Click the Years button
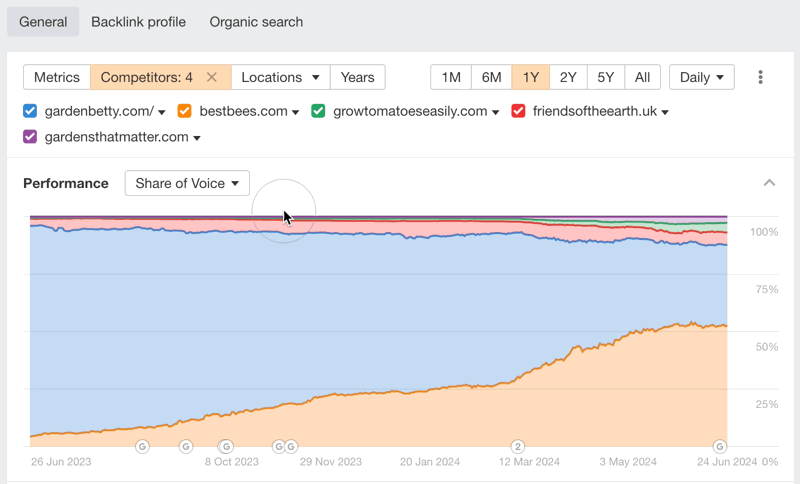 [357, 77]
